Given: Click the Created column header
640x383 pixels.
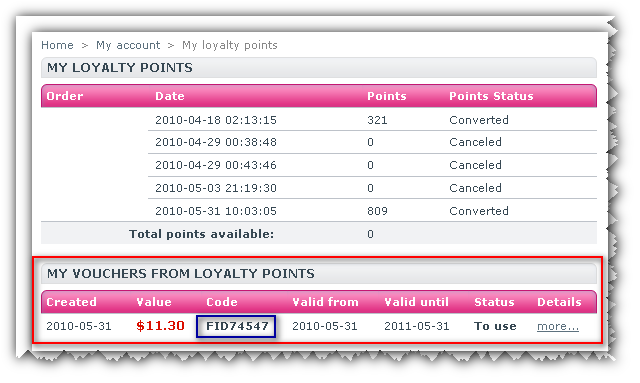Looking at the screenshot, I should point(71,302).
